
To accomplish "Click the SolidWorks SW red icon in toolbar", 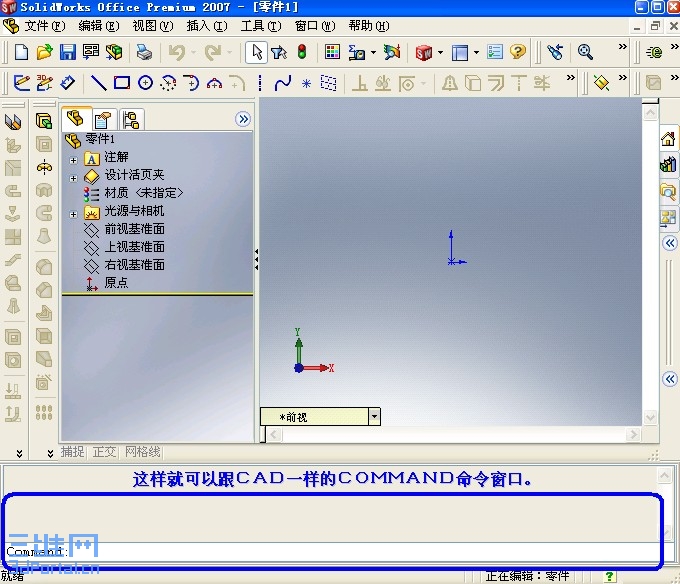I will [423, 53].
